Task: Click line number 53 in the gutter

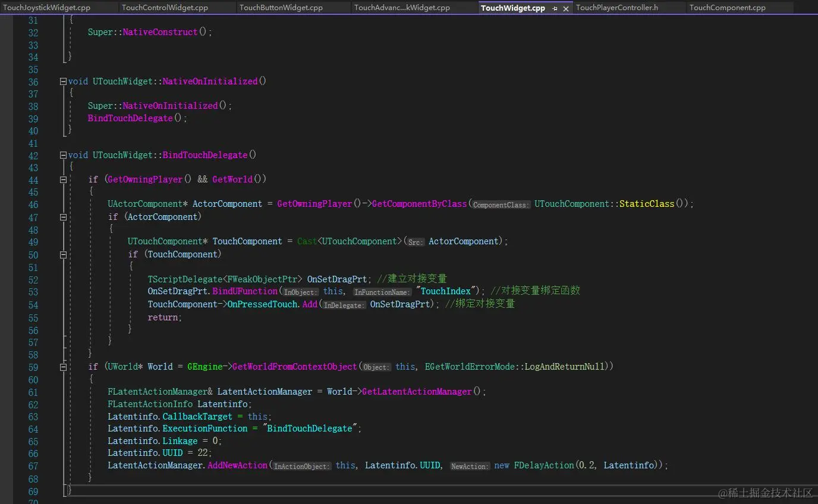Action: (33, 292)
